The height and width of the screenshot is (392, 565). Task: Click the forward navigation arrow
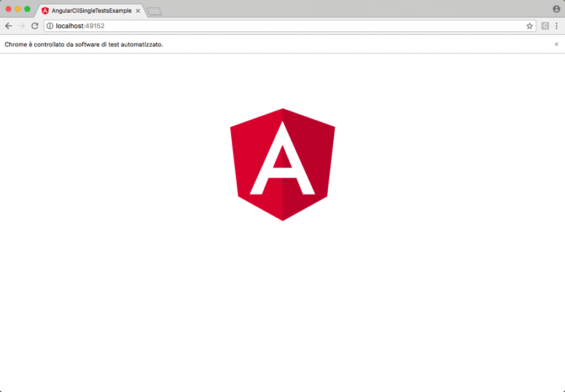click(21, 25)
